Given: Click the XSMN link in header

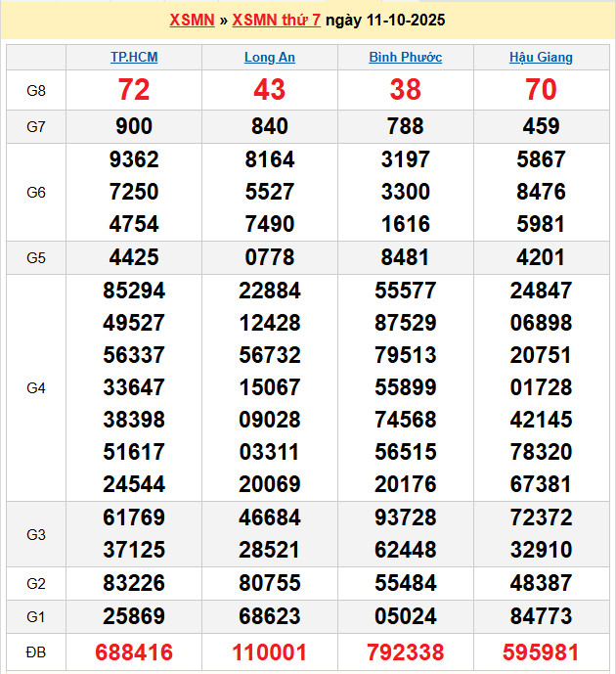Looking at the screenshot, I should coord(192,20).
